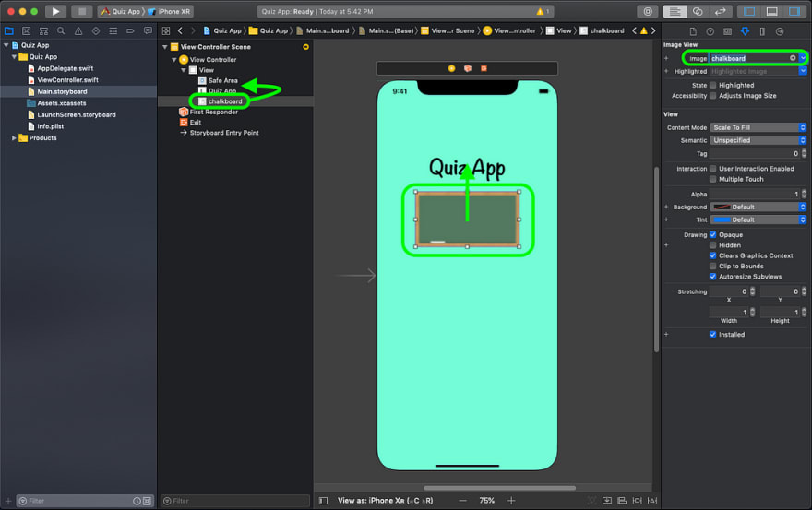812x510 pixels.
Task: Stop the running scheme
Action: (81, 11)
